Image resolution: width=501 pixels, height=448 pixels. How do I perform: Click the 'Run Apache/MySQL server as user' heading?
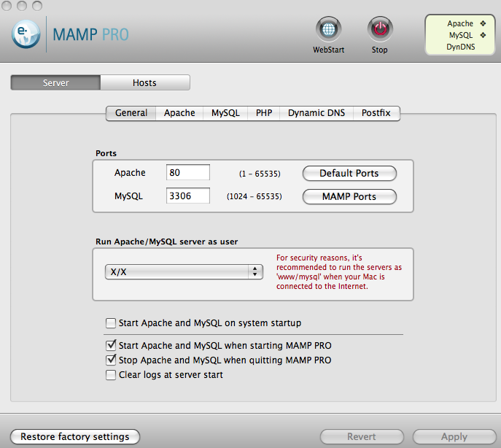[x=167, y=242]
